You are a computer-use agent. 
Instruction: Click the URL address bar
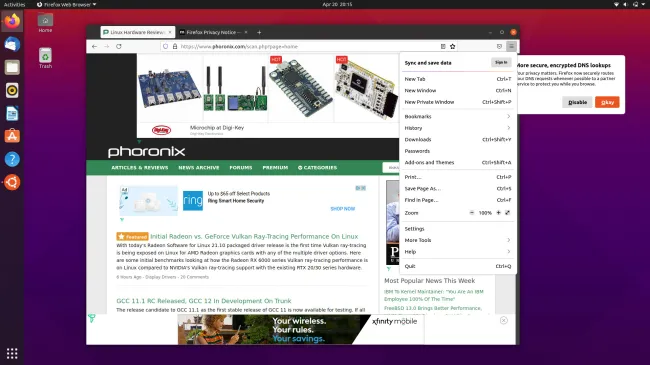click(307, 46)
